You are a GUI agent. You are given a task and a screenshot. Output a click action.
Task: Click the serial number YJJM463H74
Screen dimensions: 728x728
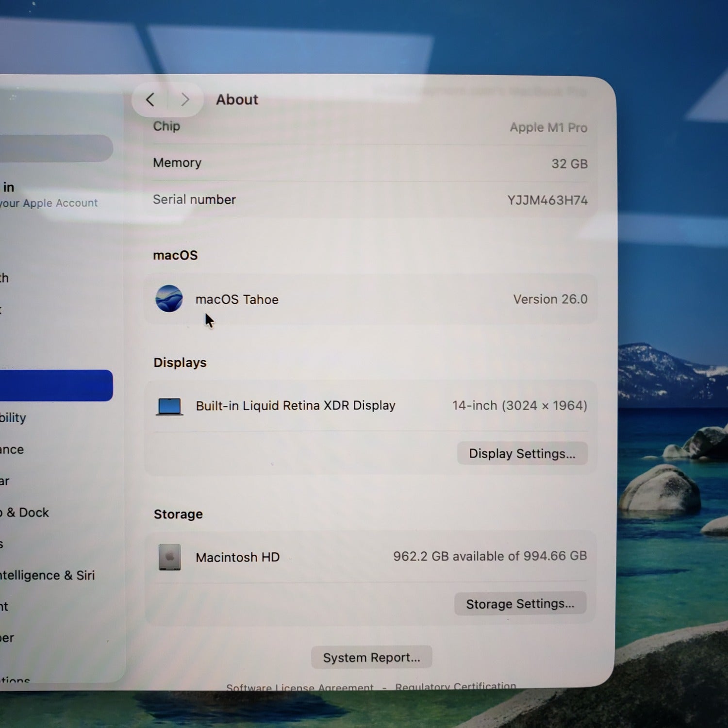click(x=547, y=200)
